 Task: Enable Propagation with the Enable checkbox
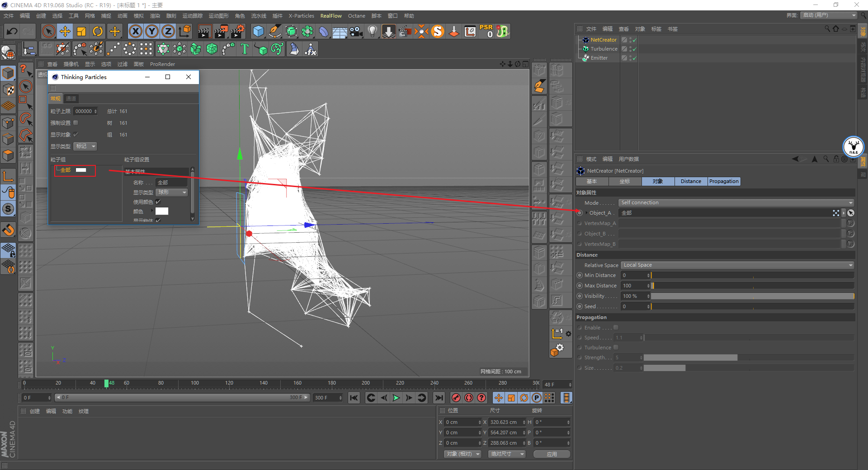tap(616, 327)
